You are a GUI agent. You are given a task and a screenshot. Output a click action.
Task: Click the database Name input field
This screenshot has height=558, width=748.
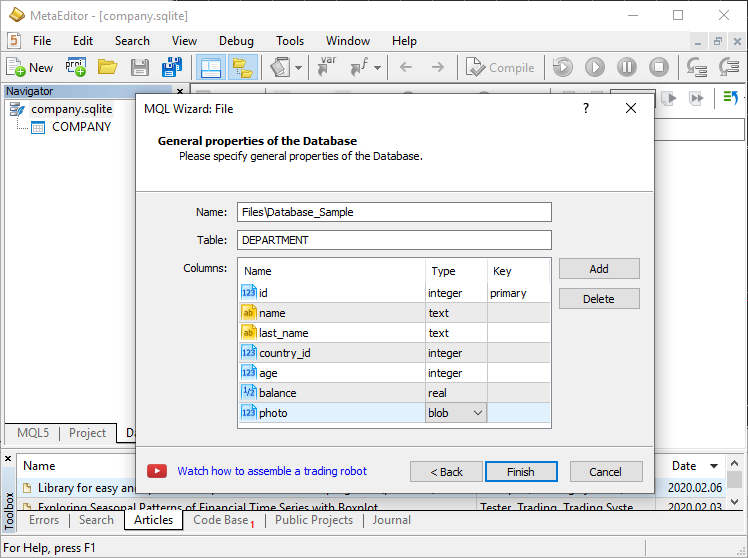394,212
